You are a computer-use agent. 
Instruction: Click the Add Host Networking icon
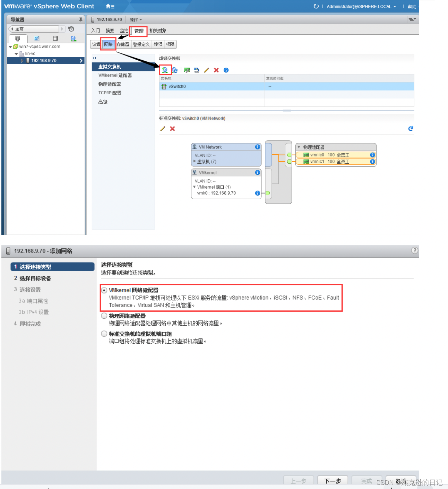click(165, 70)
